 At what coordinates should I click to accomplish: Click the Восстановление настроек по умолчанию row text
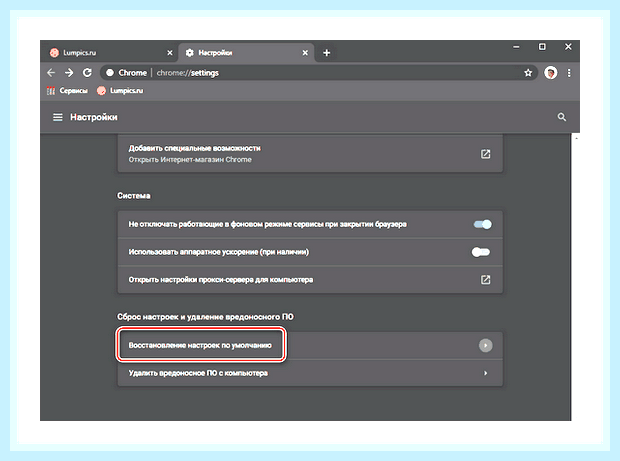[200, 345]
